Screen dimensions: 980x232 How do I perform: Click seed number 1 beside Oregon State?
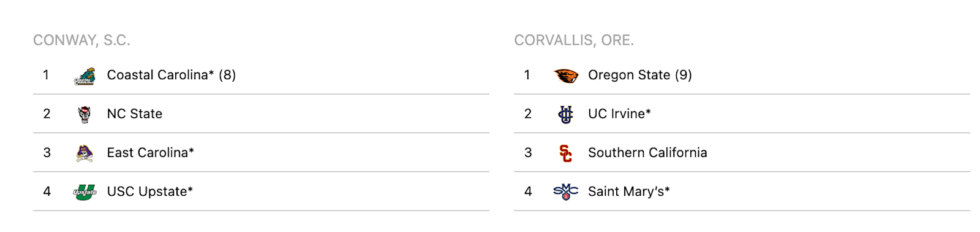click(527, 75)
